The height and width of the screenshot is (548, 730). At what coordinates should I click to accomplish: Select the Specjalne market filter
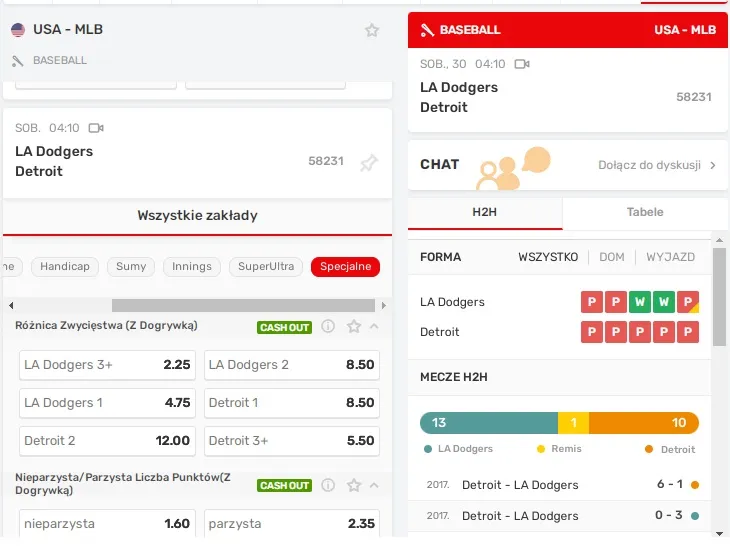[x=345, y=266]
